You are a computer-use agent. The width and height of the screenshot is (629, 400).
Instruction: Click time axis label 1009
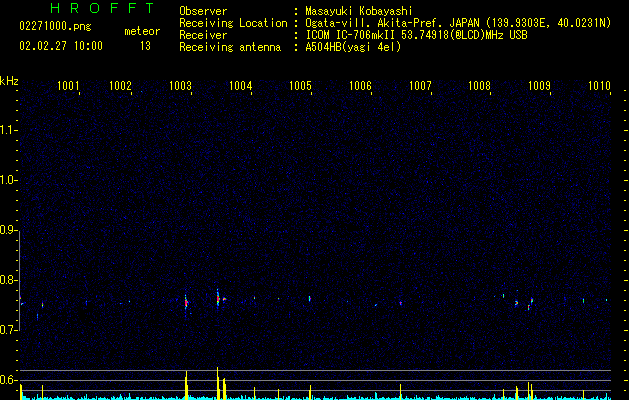(x=540, y=86)
